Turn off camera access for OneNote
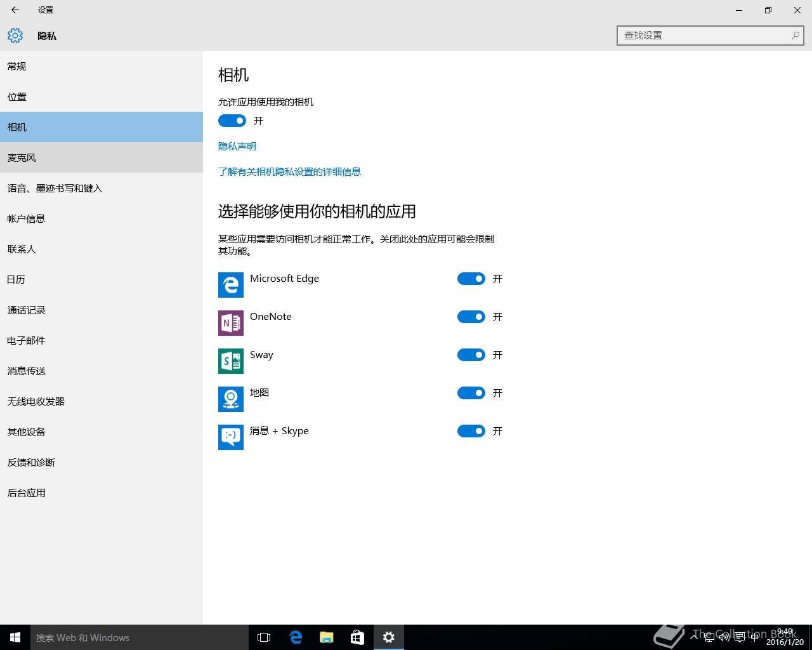812x650 pixels. 471,317
